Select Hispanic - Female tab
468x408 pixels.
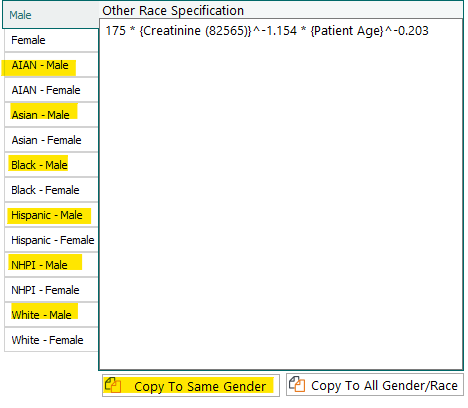(51, 240)
